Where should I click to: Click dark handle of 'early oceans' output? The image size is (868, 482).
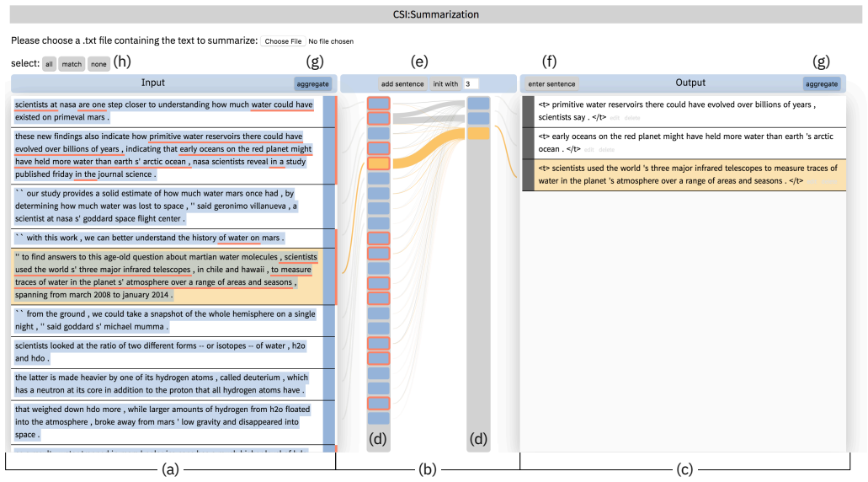pos(528,143)
